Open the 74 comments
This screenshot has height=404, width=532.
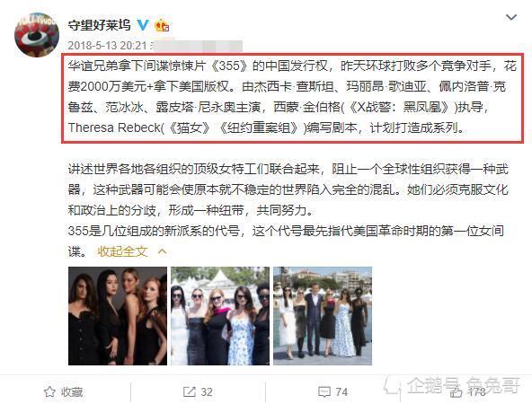point(341,392)
